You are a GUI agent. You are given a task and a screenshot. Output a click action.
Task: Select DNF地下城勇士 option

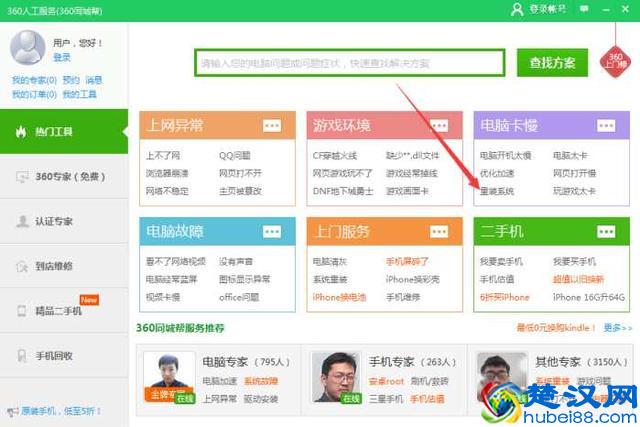343,191
